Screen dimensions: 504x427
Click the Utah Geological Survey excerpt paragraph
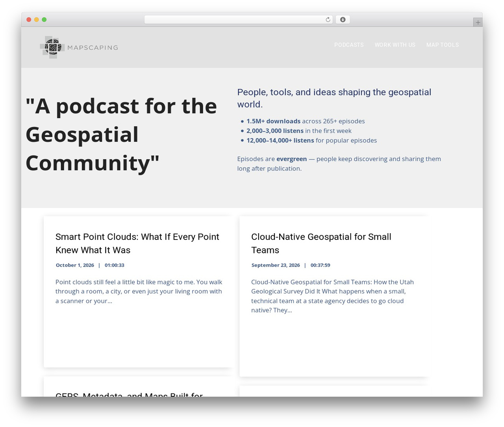click(333, 296)
